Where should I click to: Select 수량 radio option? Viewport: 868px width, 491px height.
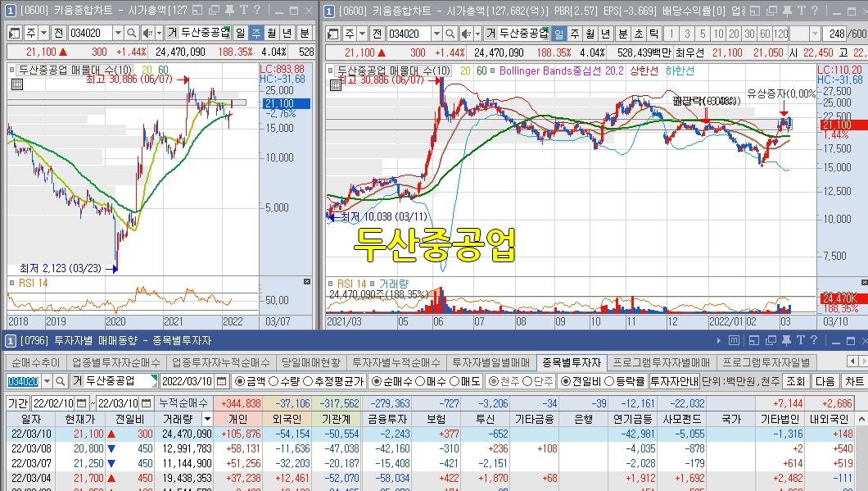tap(284, 381)
